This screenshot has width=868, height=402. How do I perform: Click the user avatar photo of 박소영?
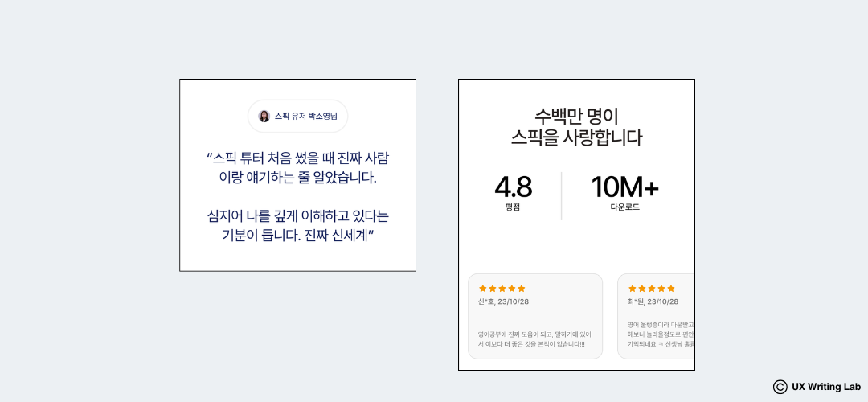coord(264,117)
